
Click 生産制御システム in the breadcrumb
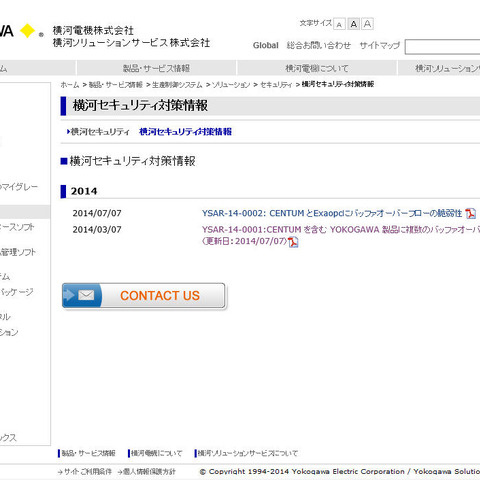[x=177, y=85]
